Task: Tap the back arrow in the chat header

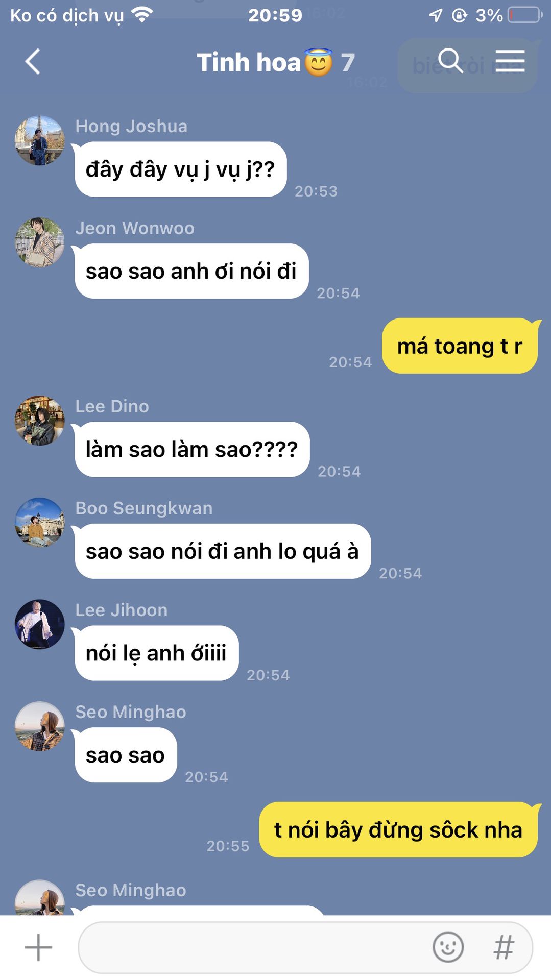Action: 33,62
